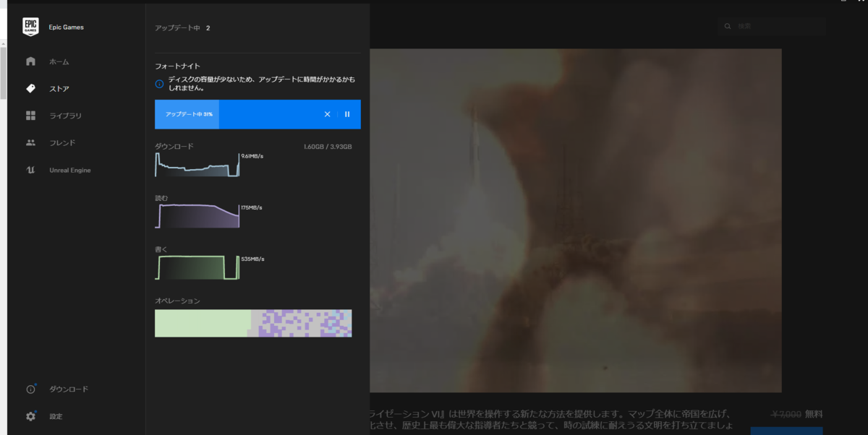868x435 pixels.
Task: Click the store featured game banner image
Action: [x=576, y=220]
